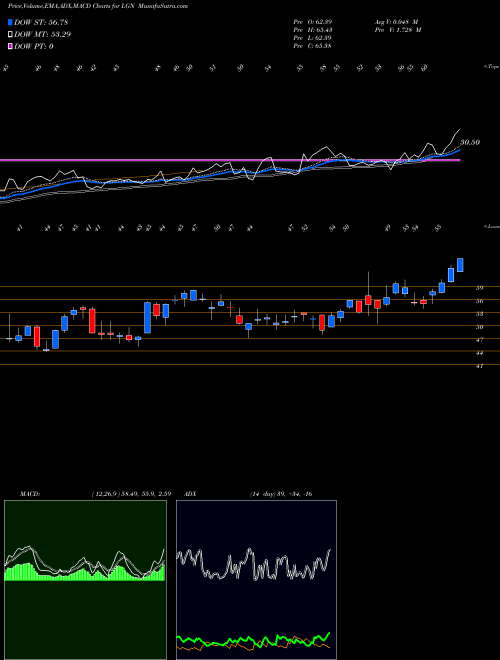Click the 'Pre C: 65.88' close value
Image resolution: width=500 pixels, height=660 pixels.
coord(312,46)
